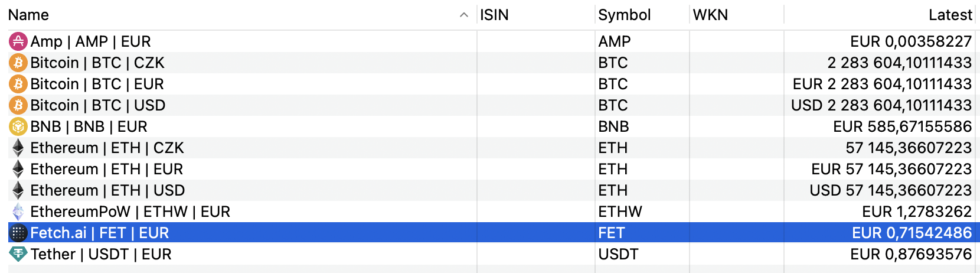
Task: Click the Fetch.ai coin icon
Action: [18, 233]
